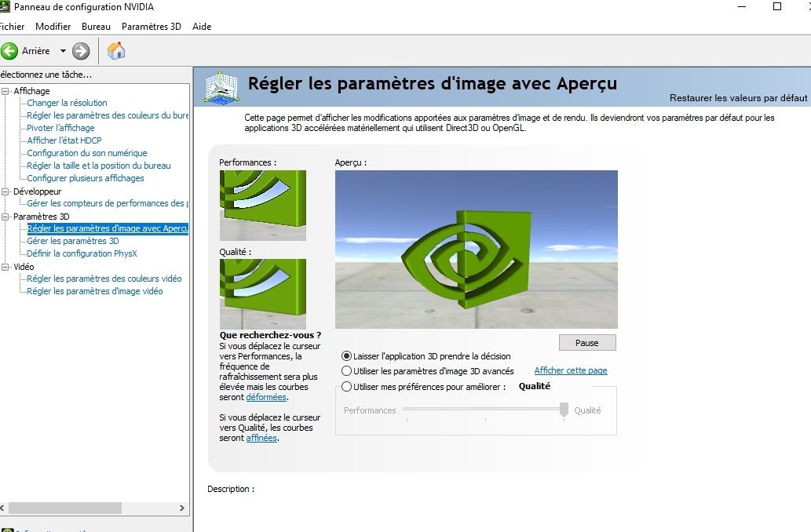
Task: Collapse the Vidéo tree section
Action: coord(5,267)
